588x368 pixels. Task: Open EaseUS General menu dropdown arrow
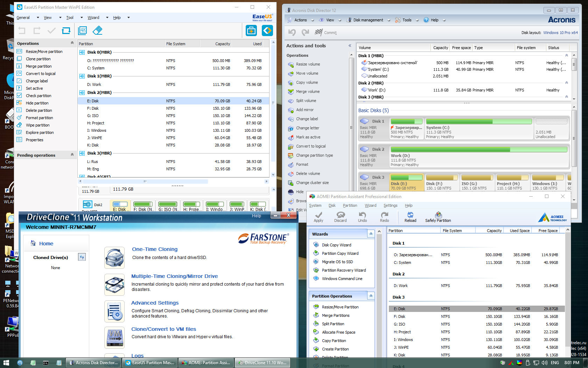tap(38, 18)
